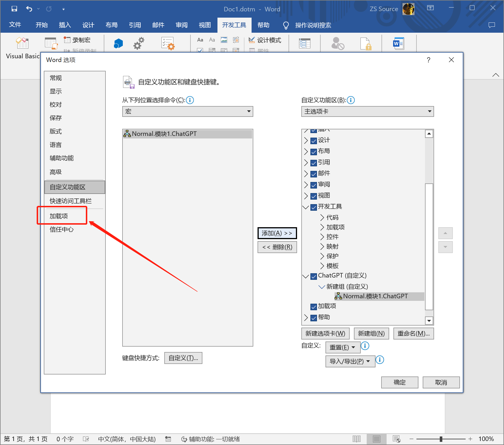Expand the 代码 group in tree
This screenshot has height=445, width=504.
(x=322, y=218)
